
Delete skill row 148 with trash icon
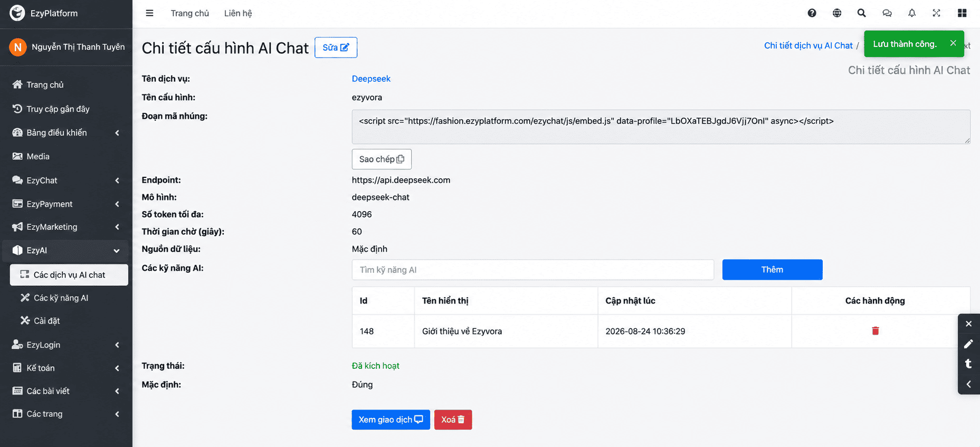pos(876,331)
